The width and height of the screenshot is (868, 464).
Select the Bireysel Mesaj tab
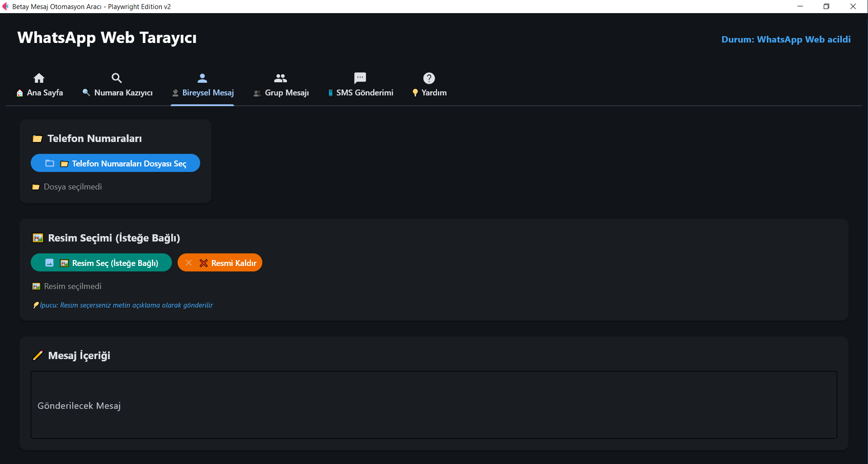[x=202, y=86]
